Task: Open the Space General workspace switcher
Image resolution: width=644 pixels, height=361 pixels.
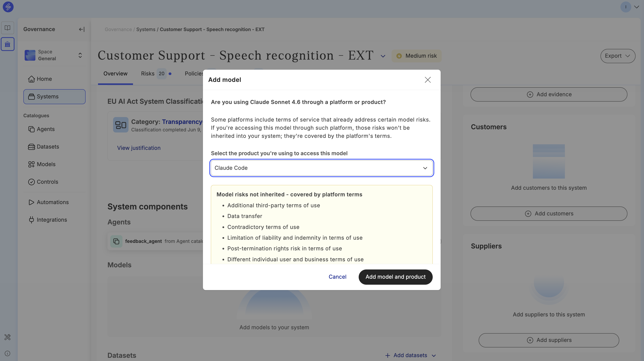Action: point(54,55)
